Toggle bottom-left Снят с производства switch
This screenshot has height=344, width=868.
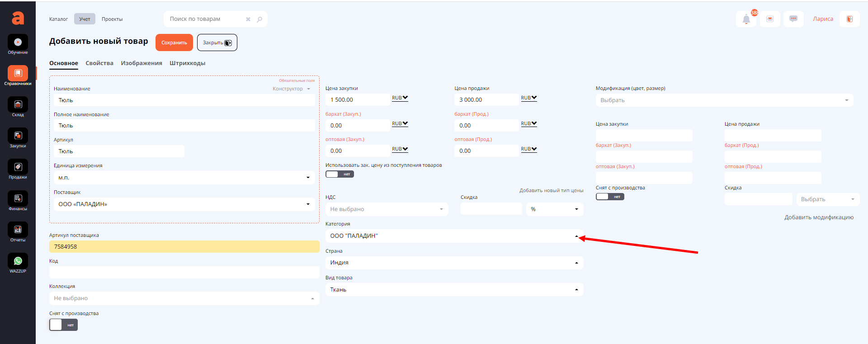pos(63,325)
